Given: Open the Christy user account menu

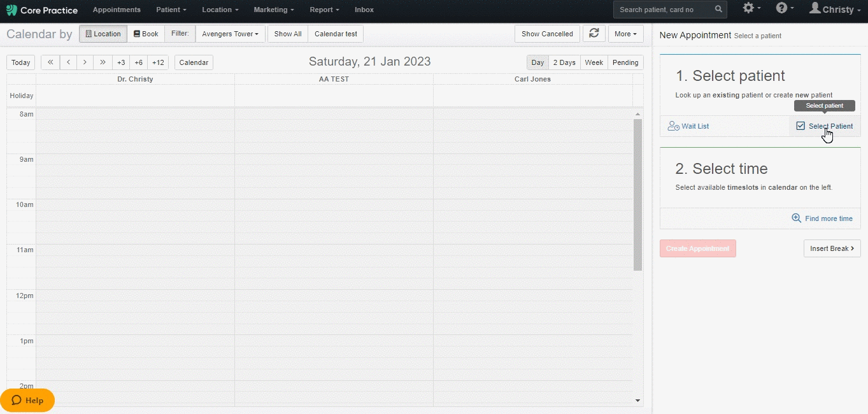Looking at the screenshot, I should tap(836, 9).
